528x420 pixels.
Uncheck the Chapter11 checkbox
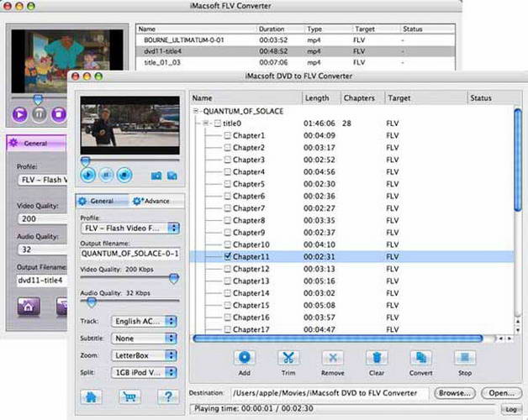point(228,256)
